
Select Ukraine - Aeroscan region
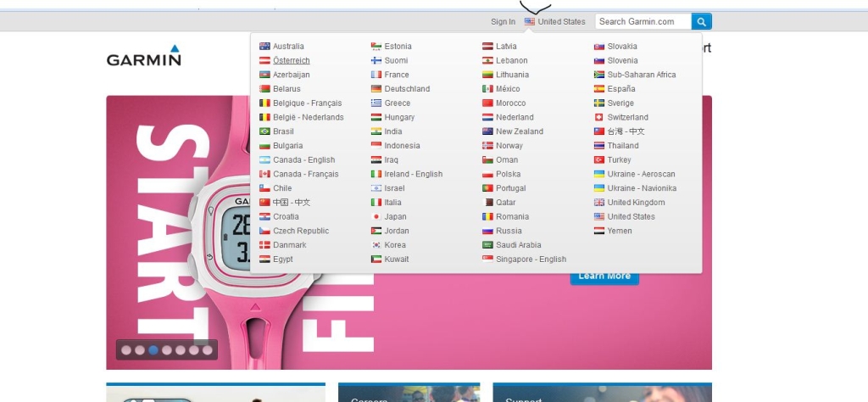[x=641, y=175]
